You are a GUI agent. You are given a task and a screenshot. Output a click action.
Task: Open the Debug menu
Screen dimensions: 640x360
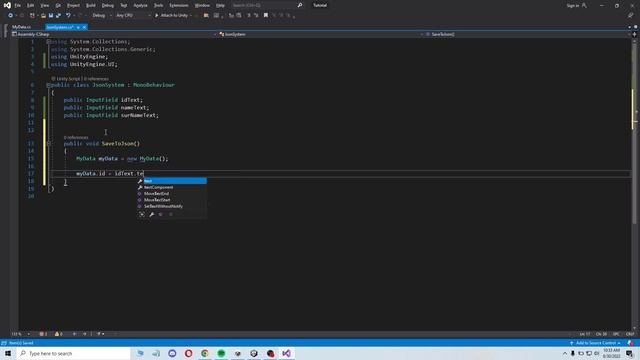coord(108,5)
